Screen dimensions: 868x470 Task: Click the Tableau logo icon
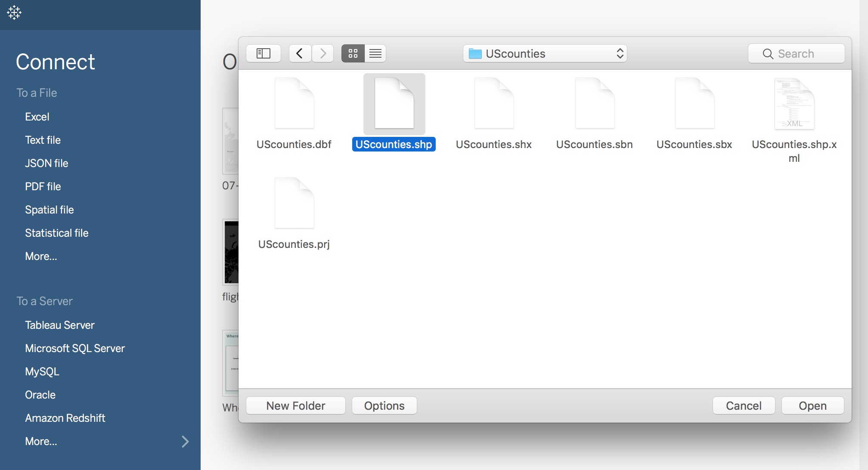(x=14, y=12)
